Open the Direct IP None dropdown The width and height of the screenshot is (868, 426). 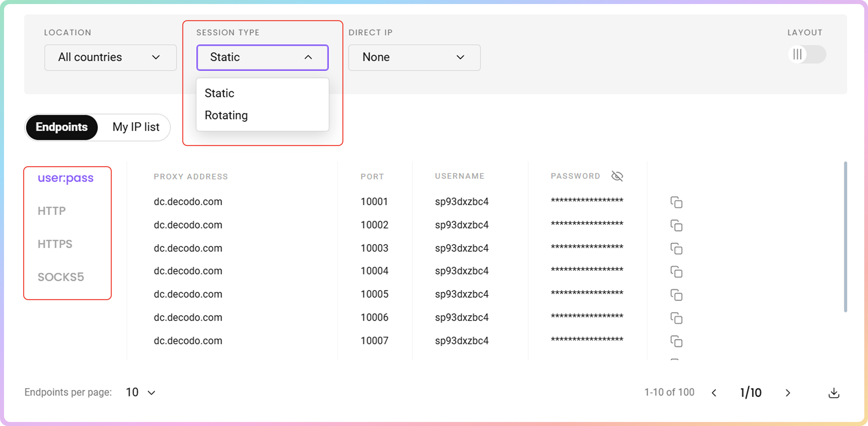coord(414,57)
